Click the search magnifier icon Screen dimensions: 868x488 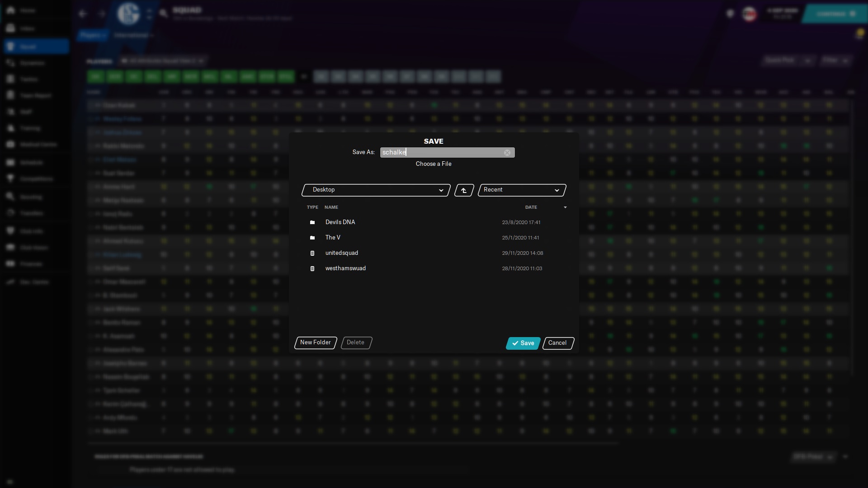click(164, 14)
